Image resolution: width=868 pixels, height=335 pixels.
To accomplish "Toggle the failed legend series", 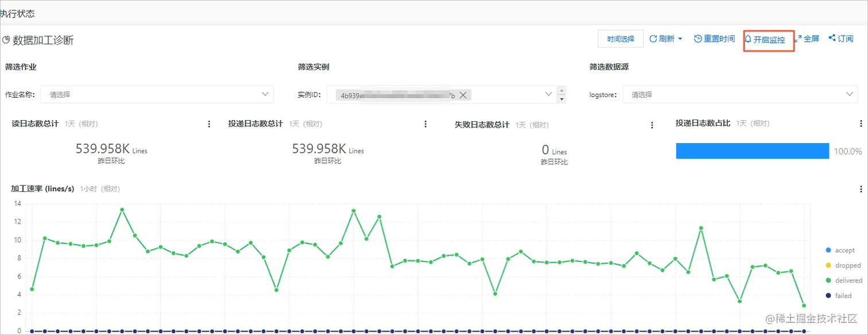I will [838, 295].
